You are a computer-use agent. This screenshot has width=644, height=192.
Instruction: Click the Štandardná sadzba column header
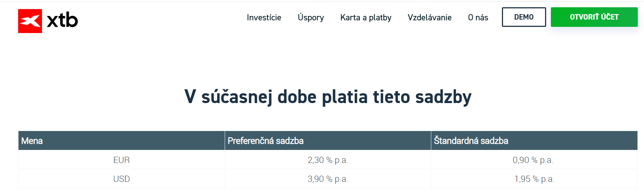[471, 141]
